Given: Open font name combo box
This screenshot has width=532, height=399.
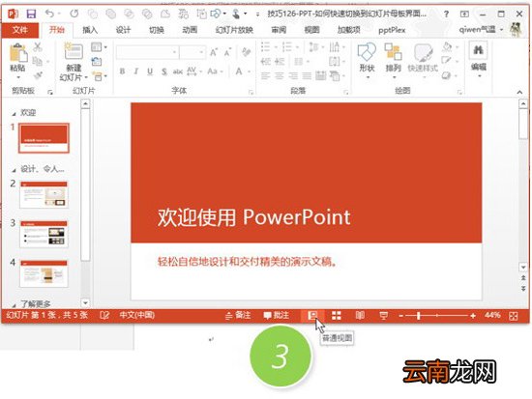Looking at the screenshot, I should pyautogui.click(x=147, y=52).
